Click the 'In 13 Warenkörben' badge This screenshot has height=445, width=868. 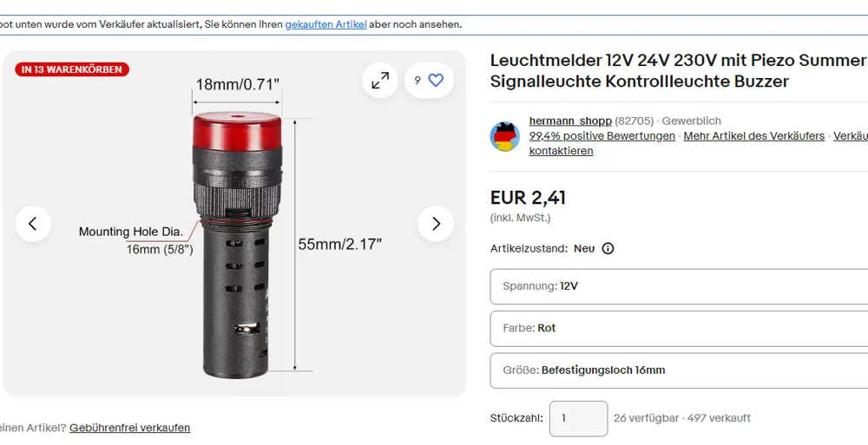[72, 69]
